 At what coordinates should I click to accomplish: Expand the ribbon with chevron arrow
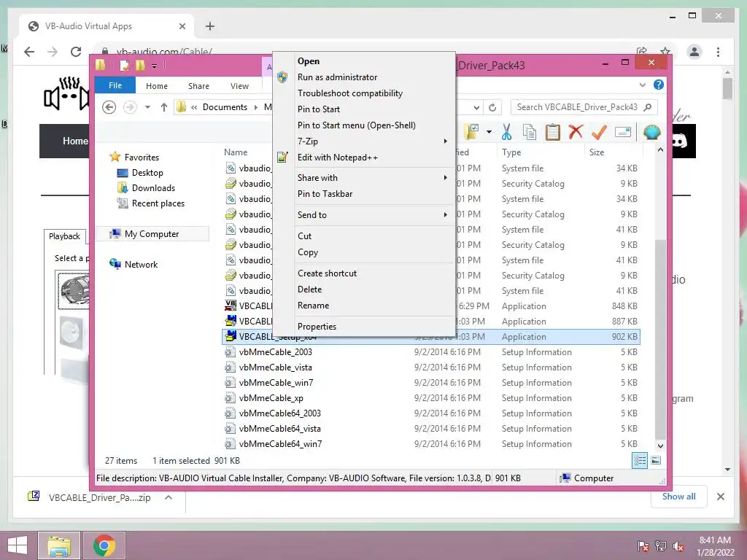coord(642,85)
